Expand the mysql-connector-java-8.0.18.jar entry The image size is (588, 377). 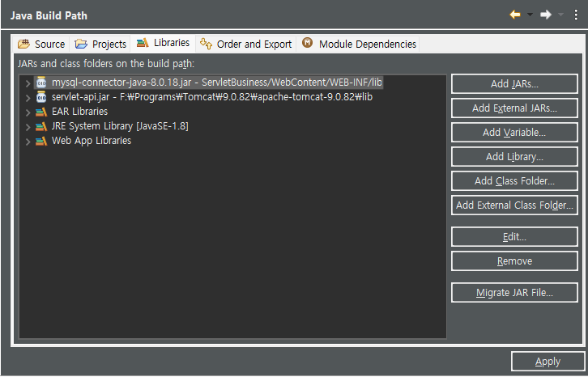28,83
